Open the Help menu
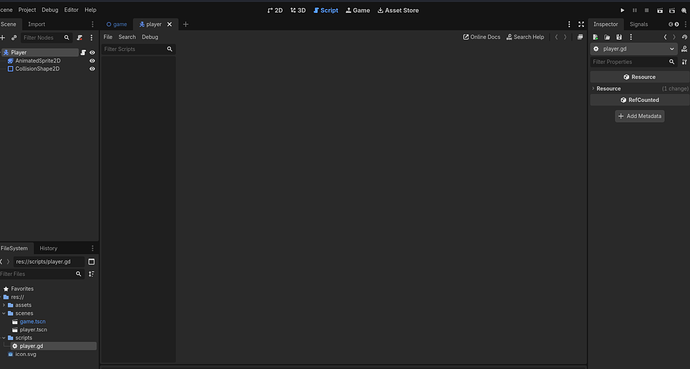 [x=90, y=10]
